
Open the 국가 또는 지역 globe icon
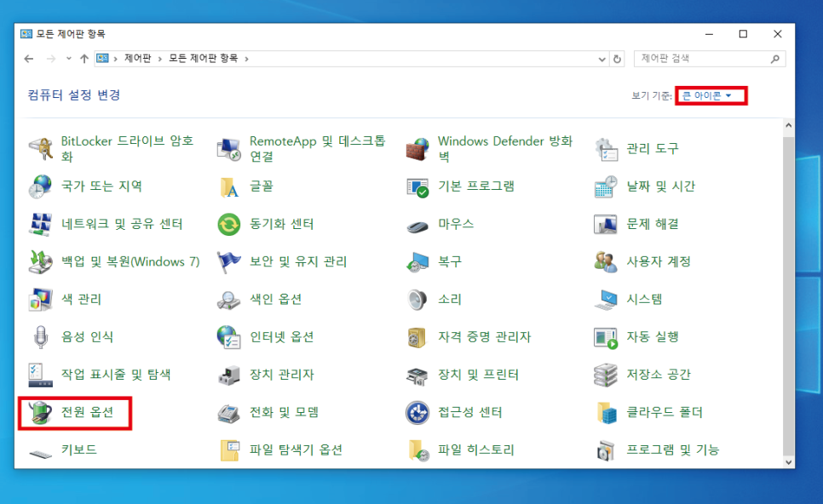[40, 186]
